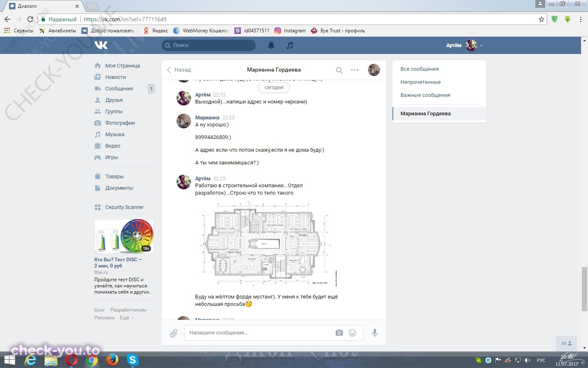Bookmark this page star icon

(x=541, y=19)
